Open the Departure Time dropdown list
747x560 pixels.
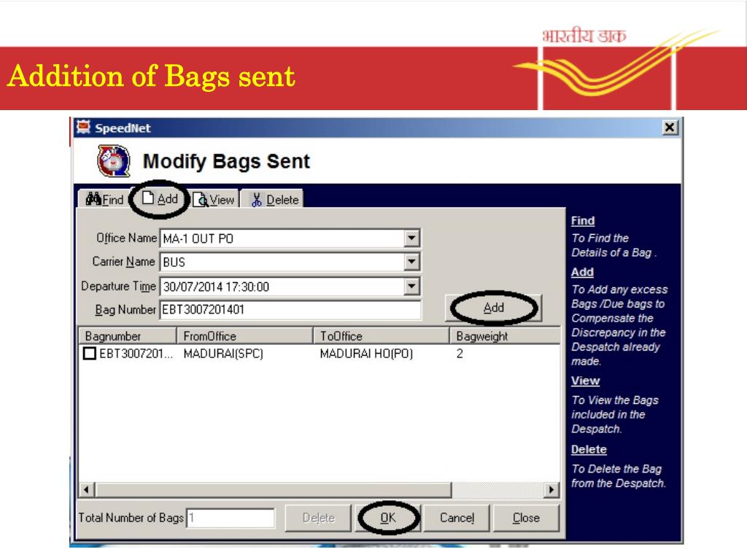411,286
